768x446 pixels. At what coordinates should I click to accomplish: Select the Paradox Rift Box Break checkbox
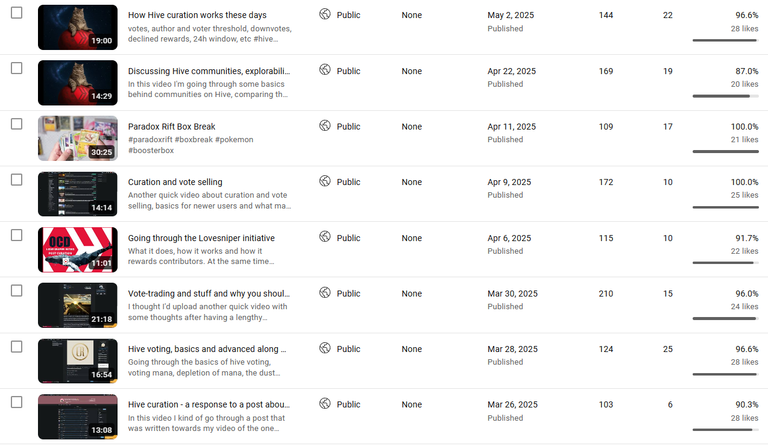[x=17, y=124]
